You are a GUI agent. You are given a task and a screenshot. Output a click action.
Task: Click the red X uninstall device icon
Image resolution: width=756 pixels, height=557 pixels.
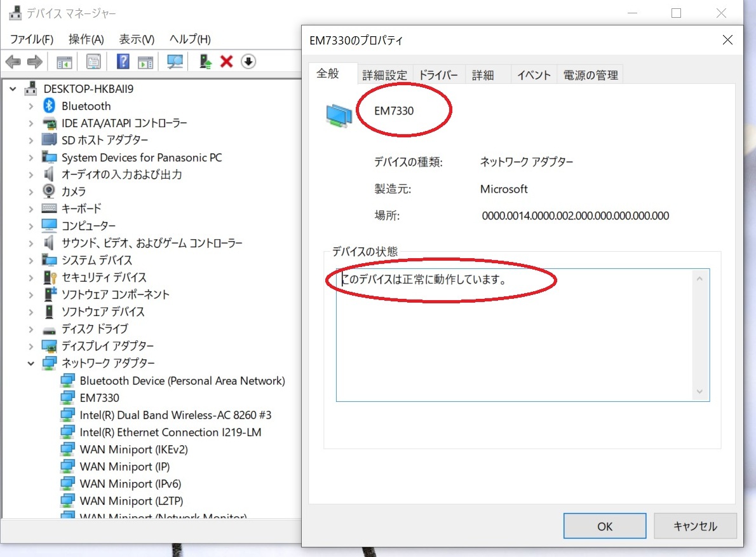tap(226, 62)
